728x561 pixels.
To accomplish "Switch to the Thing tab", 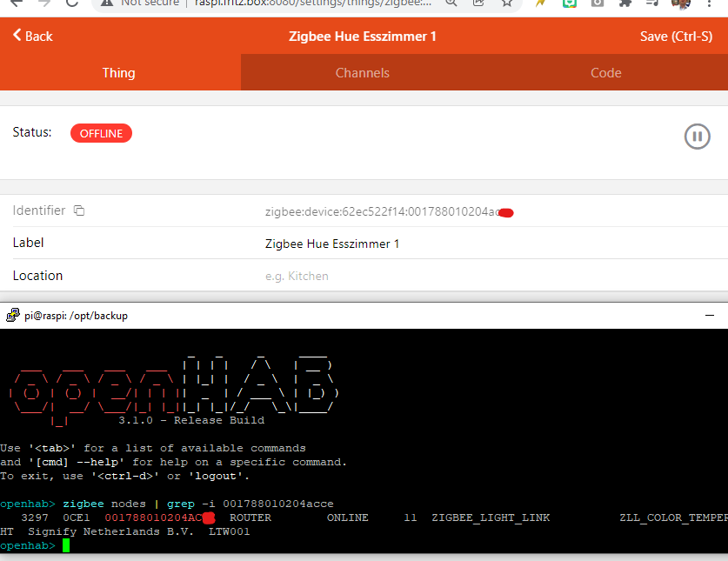I will tap(119, 72).
